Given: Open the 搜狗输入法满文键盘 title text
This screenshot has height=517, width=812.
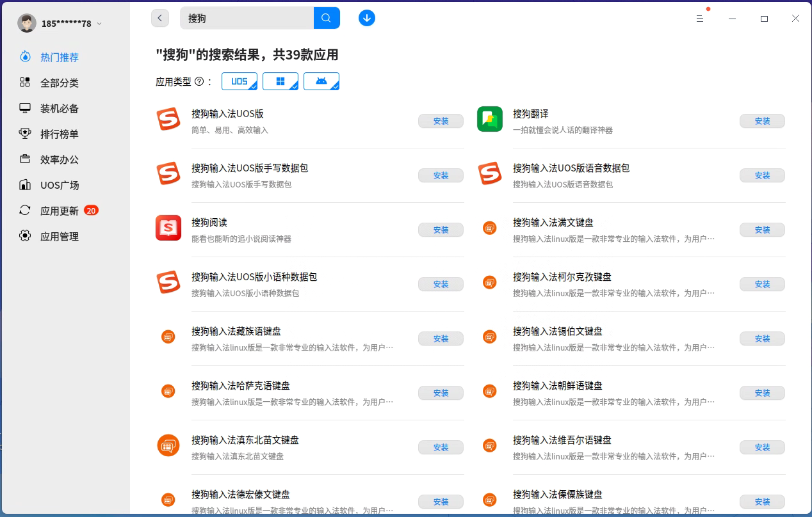Looking at the screenshot, I should pos(553,223).
